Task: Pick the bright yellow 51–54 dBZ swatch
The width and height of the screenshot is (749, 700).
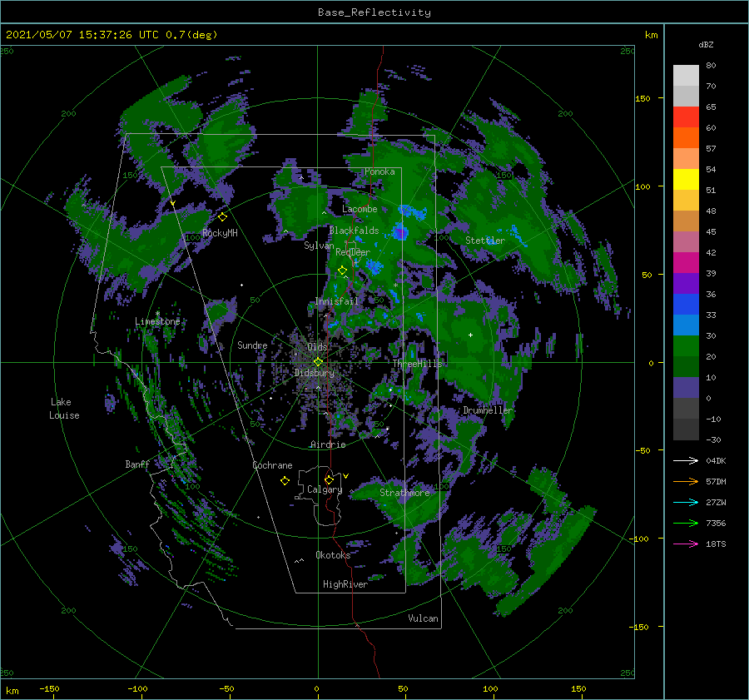Action: [686, 180]
